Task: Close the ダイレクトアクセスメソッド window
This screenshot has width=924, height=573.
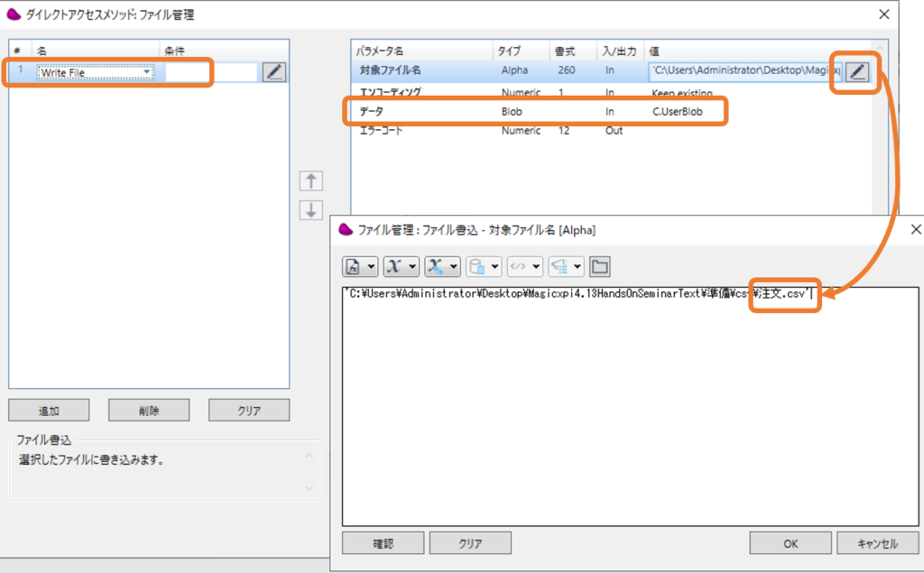Action: [x=884, y=14]
